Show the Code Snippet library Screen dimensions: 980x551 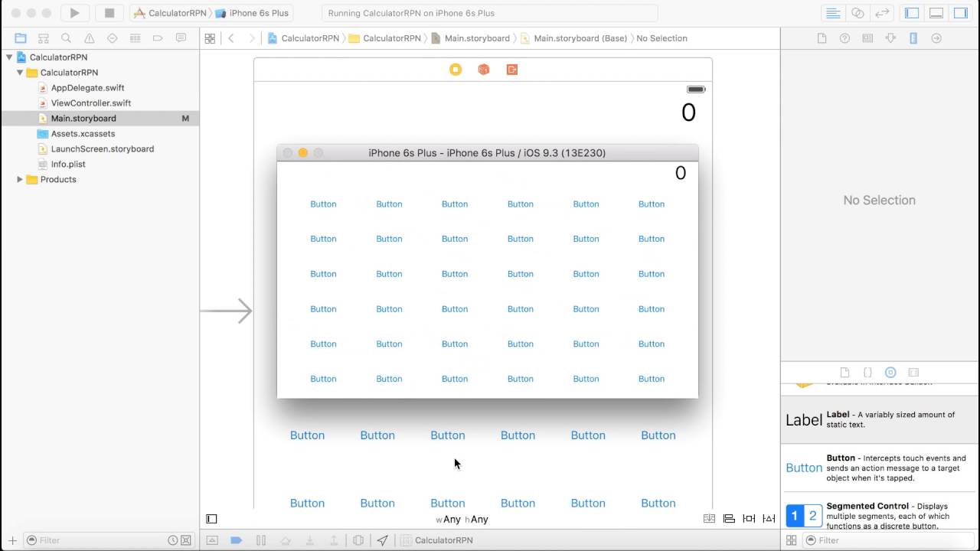pyautogui.click(x=867, y=373)
